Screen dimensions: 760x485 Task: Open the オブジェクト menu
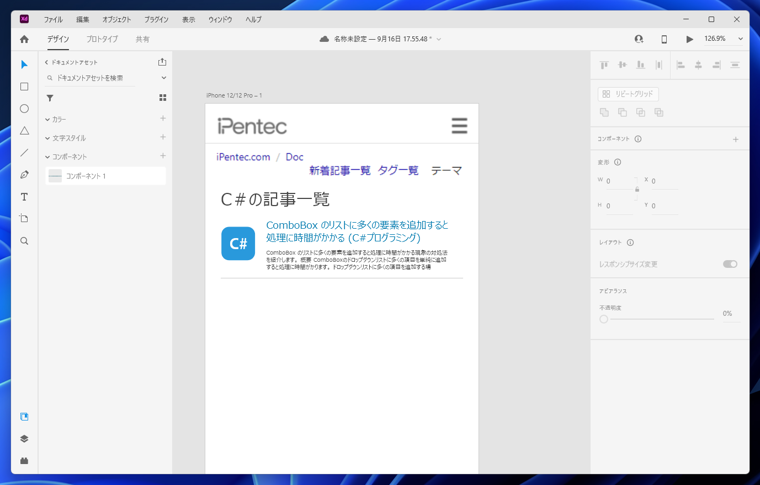pos(116,19)
